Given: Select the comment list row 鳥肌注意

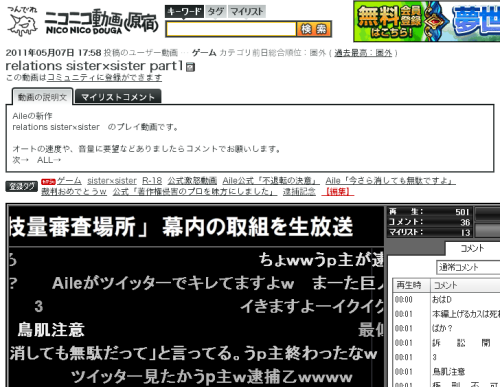Looking at the screenshot, I should pyautogui.click(x=447, y=371).
